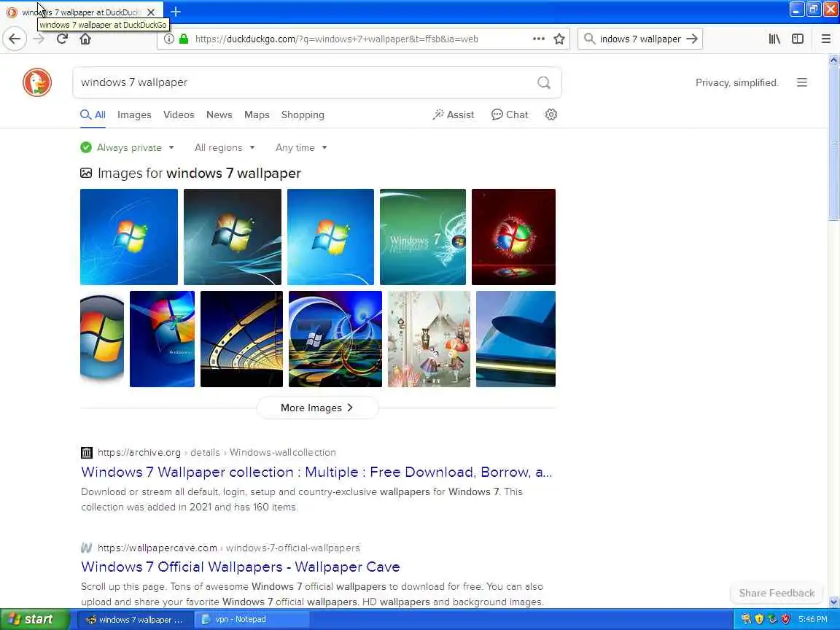Image resolution: width=840 pixels, height=630 pixels.
Task: Click the Share Feedback button
Action: (x=777, y=593)
